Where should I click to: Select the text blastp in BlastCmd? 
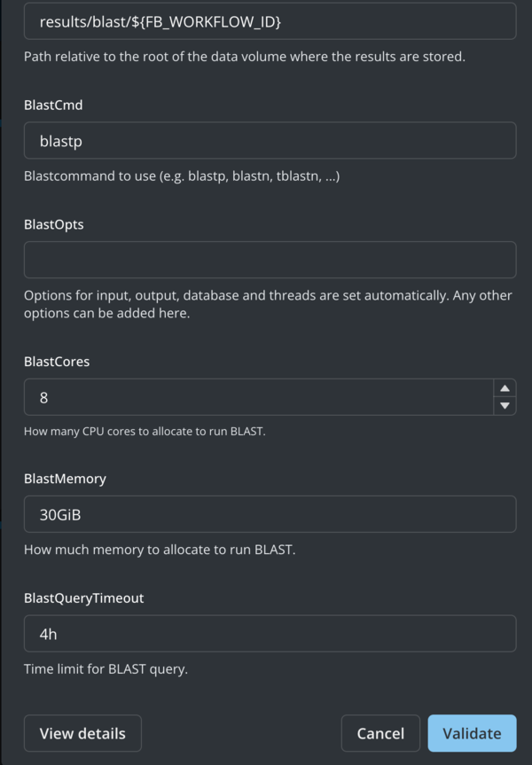55,140
